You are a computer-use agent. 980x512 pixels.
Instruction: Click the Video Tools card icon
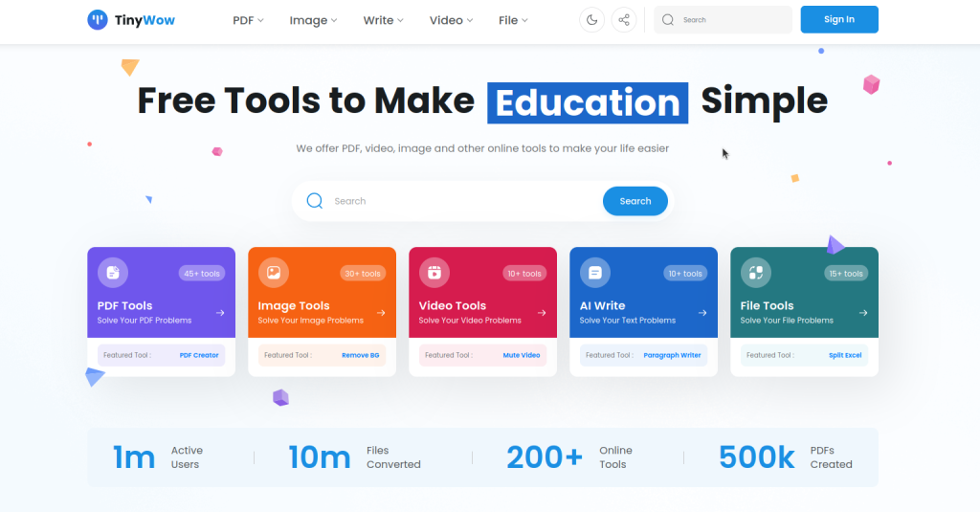click(x=434, y=273)
